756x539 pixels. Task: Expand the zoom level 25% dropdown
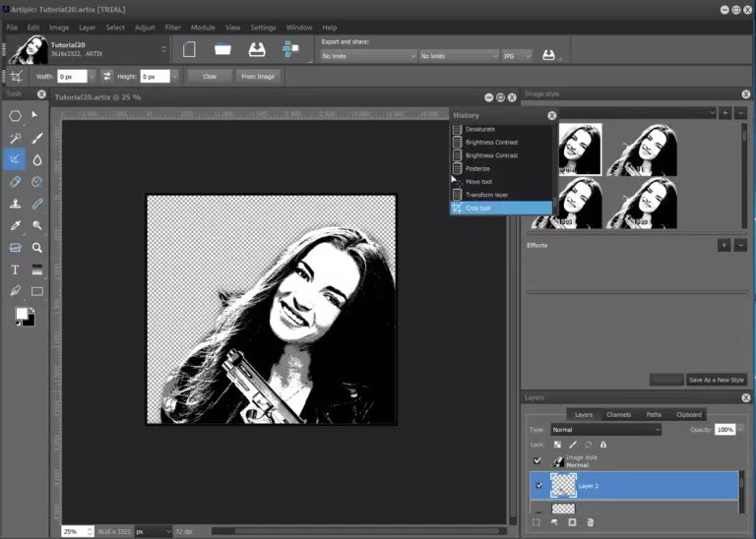(x=91, y=531)
